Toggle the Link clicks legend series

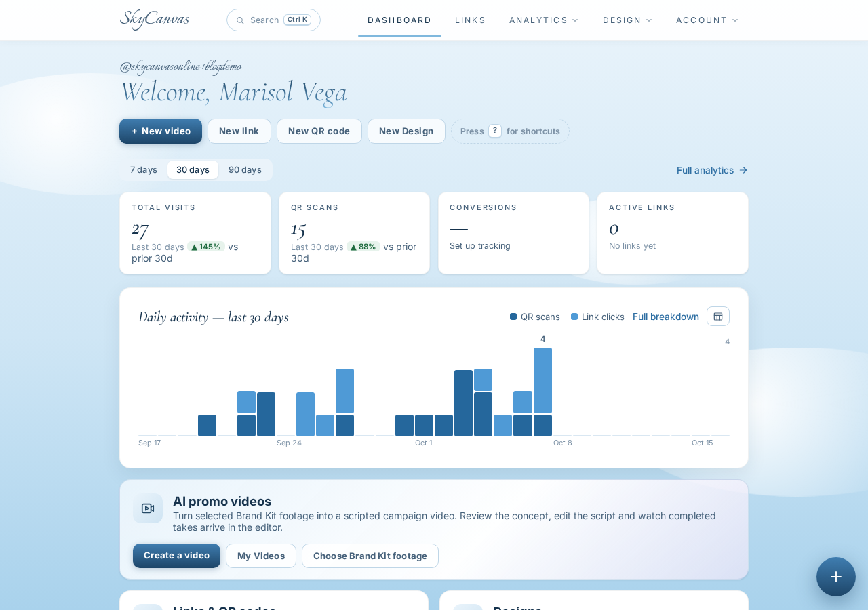click(597, 317)
